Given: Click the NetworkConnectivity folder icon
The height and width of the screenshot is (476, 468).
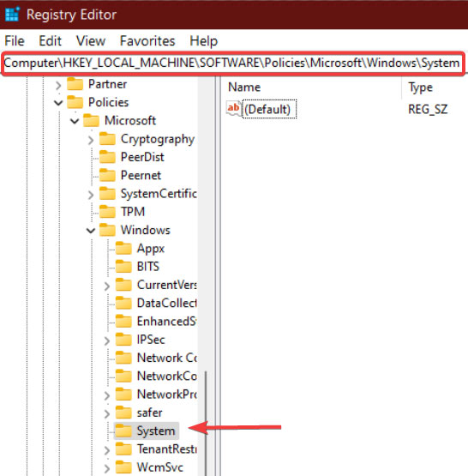Looking at the screenshot, I should 123,376.
